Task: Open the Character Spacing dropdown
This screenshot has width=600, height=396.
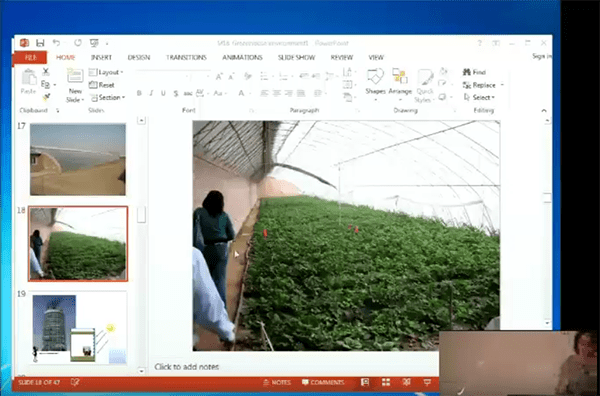Action: coord(202,93)
